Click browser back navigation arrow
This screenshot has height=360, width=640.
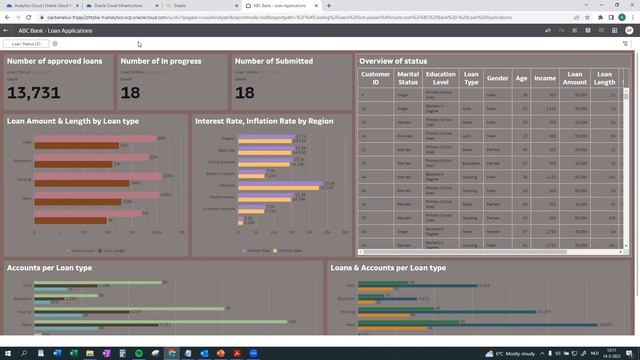point(7,18)
